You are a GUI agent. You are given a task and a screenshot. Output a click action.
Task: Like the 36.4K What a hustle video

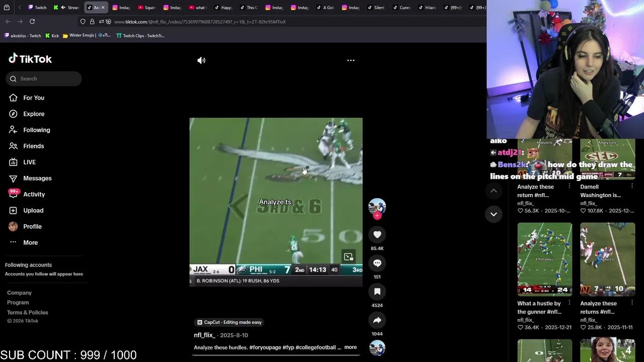click(x=521, y=327)
